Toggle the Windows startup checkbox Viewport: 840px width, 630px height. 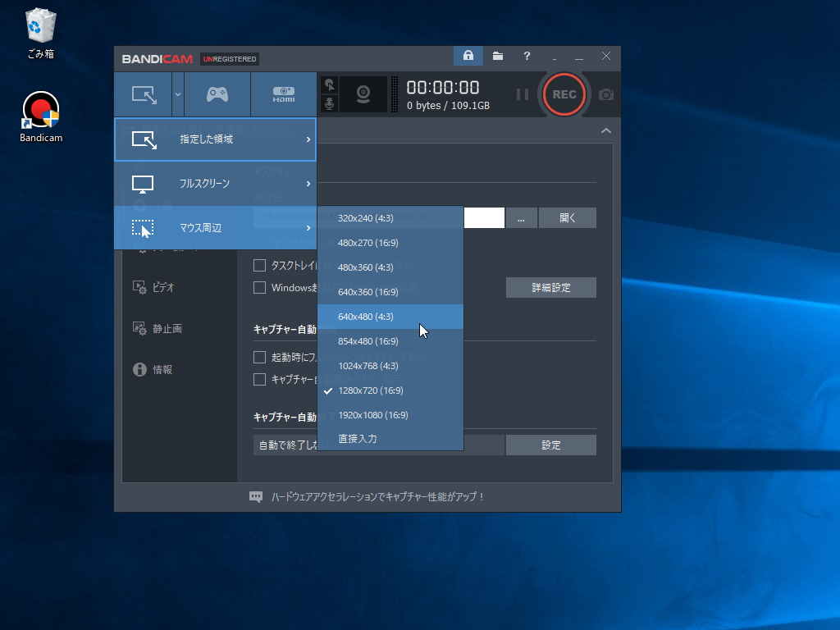point(260,288)
